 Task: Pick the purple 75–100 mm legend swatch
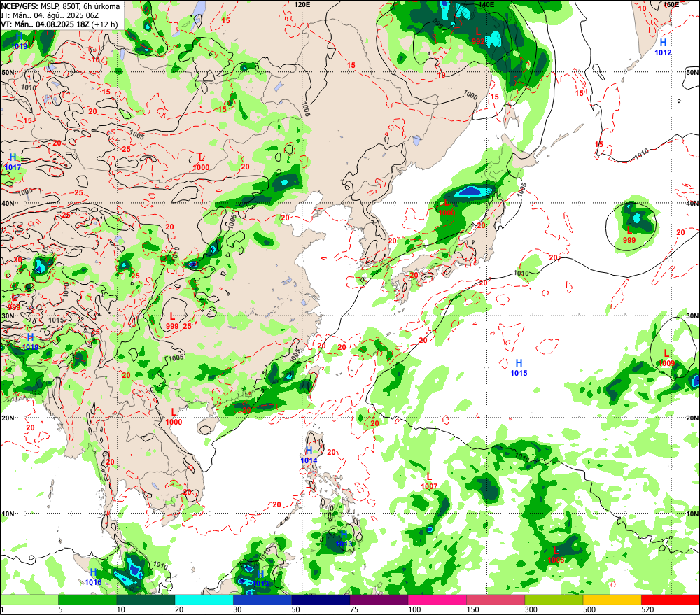tap(379, 600)
